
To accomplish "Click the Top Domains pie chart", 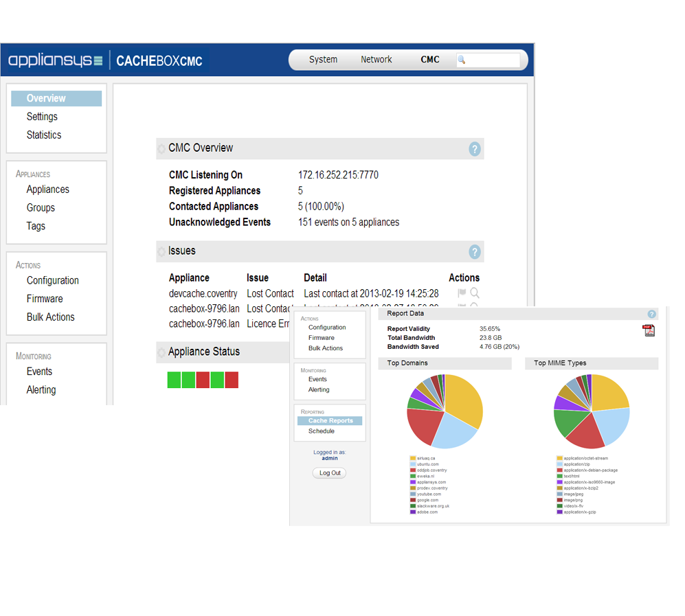I will (x=445, y=411).
